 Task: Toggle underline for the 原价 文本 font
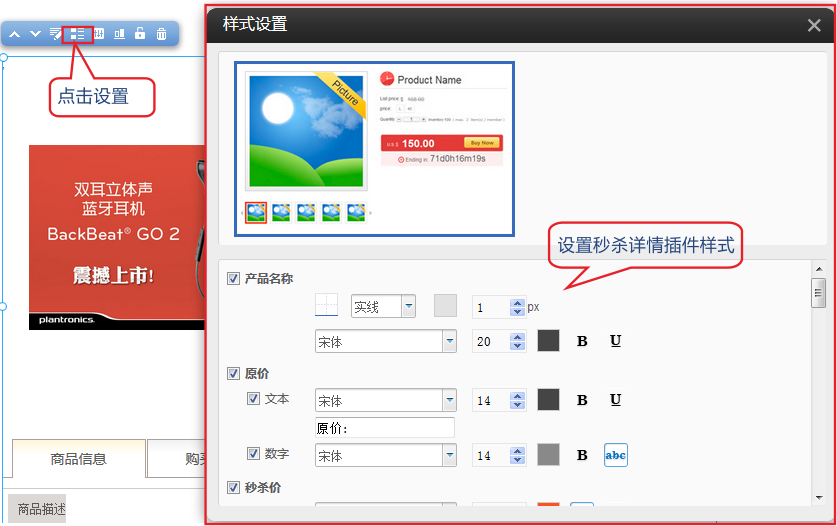click(x=615, y=400)
